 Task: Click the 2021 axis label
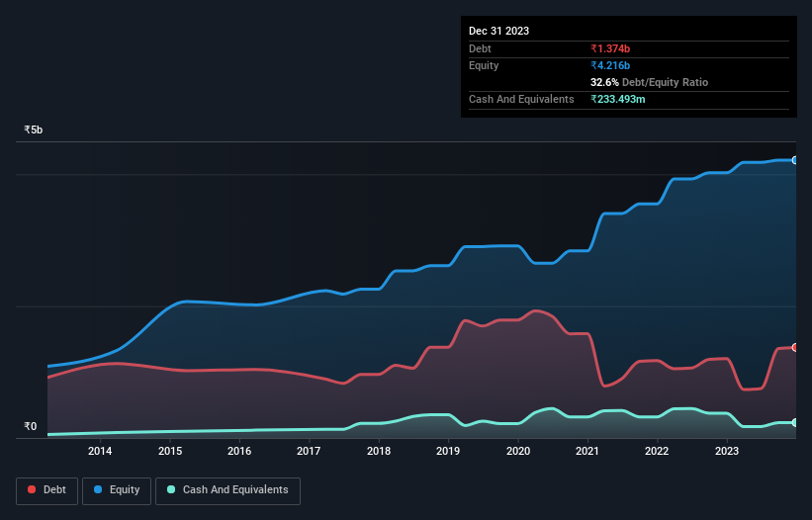pyautogui.click(x=587, y=451)
